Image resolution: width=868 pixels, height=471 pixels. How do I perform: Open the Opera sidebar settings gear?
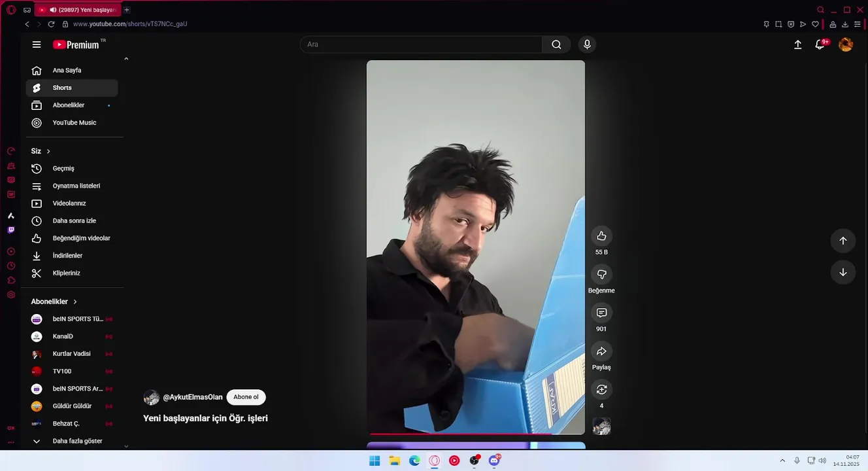[x=11, y=295]
